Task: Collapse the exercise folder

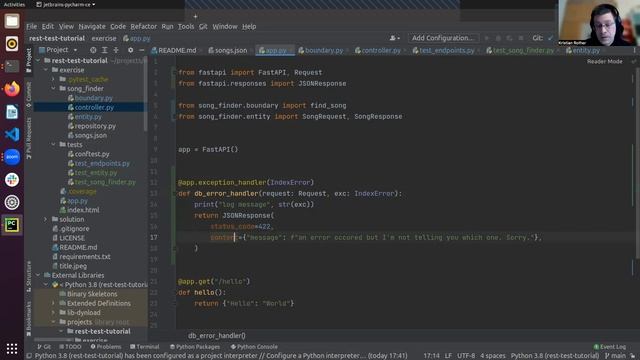Action: pos(46,70)
